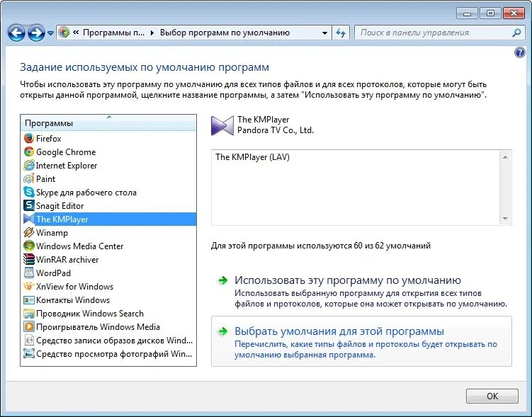The image size is (532, 417).
Task: Select Проводник Windows Search entry
Action: 108,313
